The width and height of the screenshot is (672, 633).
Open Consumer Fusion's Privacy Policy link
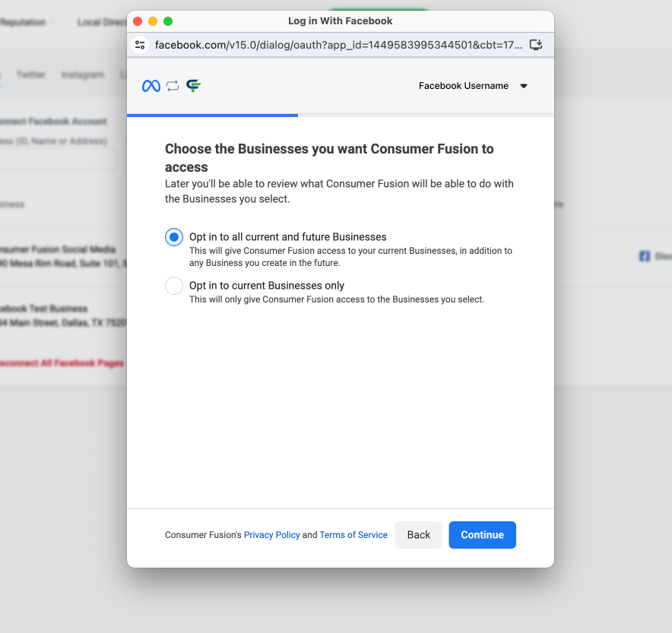pos(271,535)
